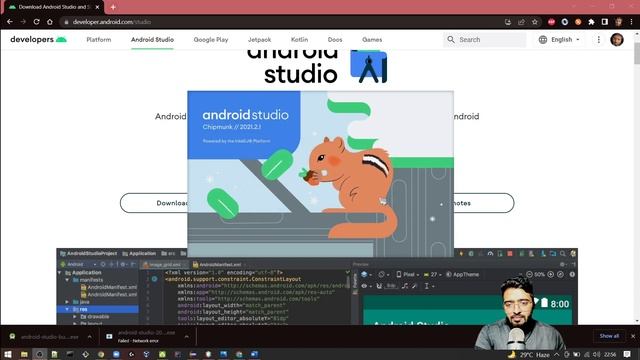Open the Chrome home page button
This screenshot has height=360, width=640.
[50, 22]
